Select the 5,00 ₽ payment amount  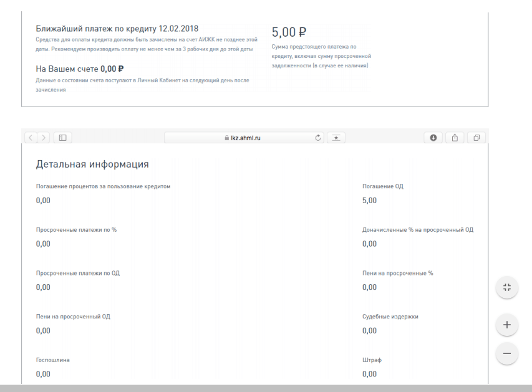coord(289,32)
